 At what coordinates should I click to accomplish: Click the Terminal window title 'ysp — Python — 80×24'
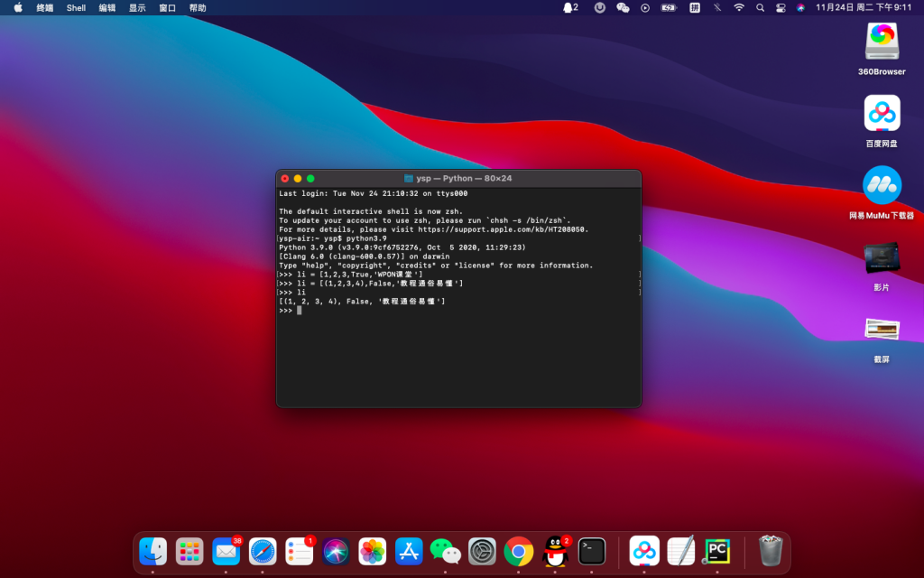(x=464, y=178)
